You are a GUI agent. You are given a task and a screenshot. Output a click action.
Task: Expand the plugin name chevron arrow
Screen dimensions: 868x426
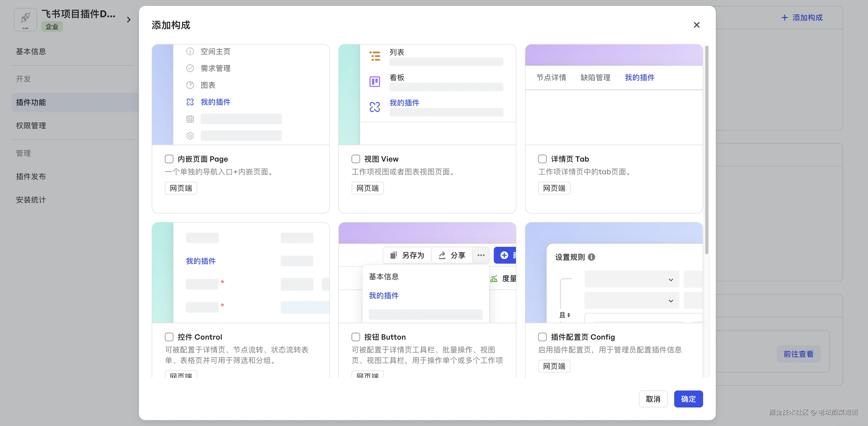pyautogui.click(x=129, y=20)
